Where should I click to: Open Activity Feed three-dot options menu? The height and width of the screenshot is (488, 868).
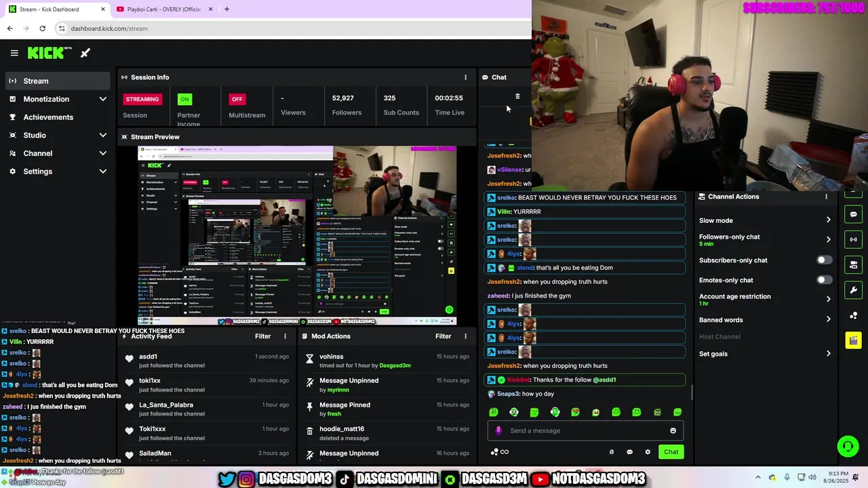click(x=285, y=336)
